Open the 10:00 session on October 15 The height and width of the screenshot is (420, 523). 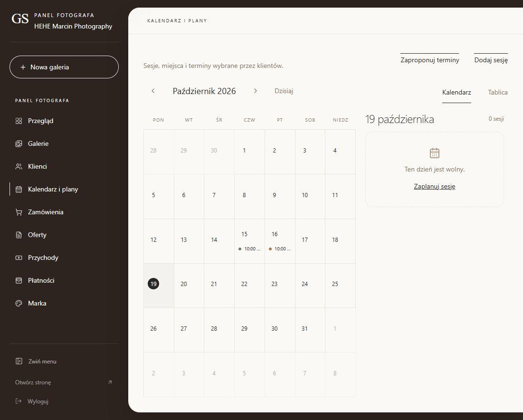[x=249, y=249]
